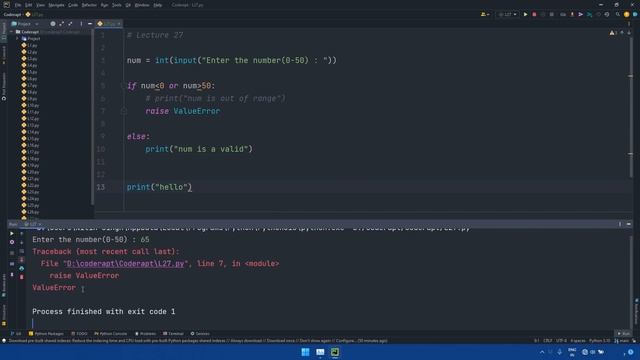Click the UTF-8 encoding status entry
The width and height of the screenshot is (640, 360).
pos(561,341)
